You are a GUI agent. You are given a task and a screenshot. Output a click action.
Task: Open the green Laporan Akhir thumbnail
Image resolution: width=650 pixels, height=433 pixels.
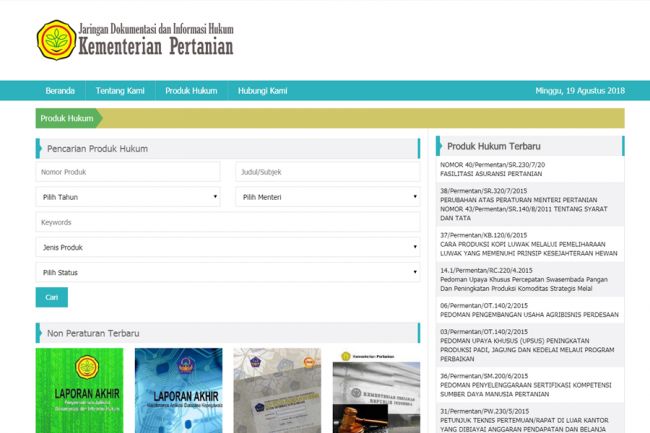[x=79, y=390]
